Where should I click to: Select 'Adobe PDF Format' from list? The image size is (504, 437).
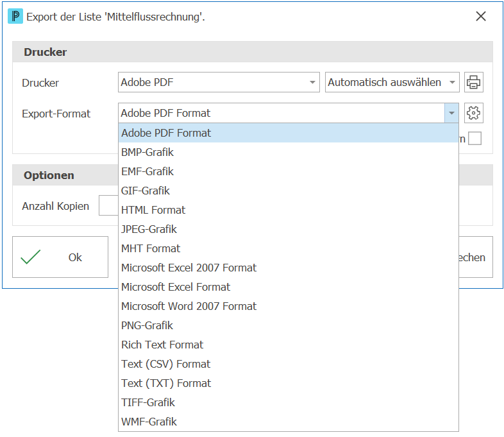pos(289,133)
